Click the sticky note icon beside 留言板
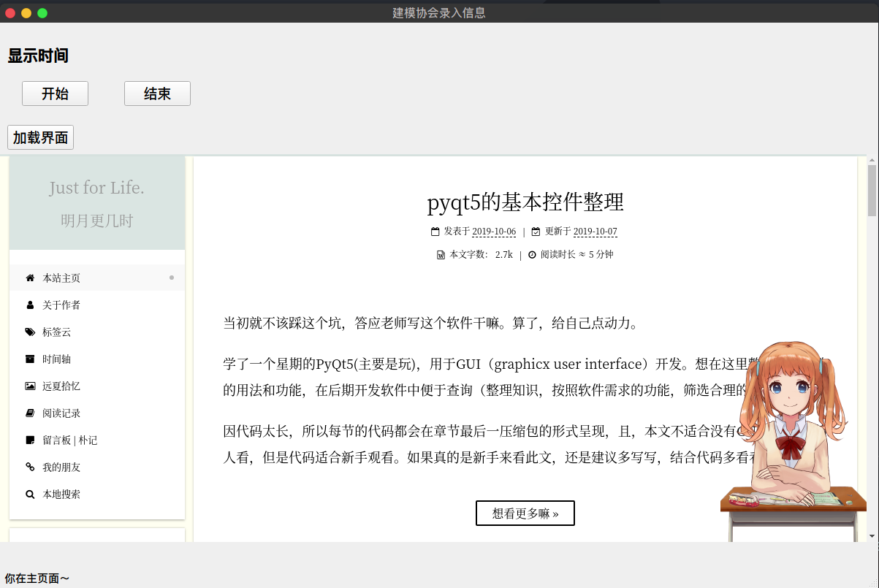The height and width of the screenshot is (588, 879). point(30,440)
